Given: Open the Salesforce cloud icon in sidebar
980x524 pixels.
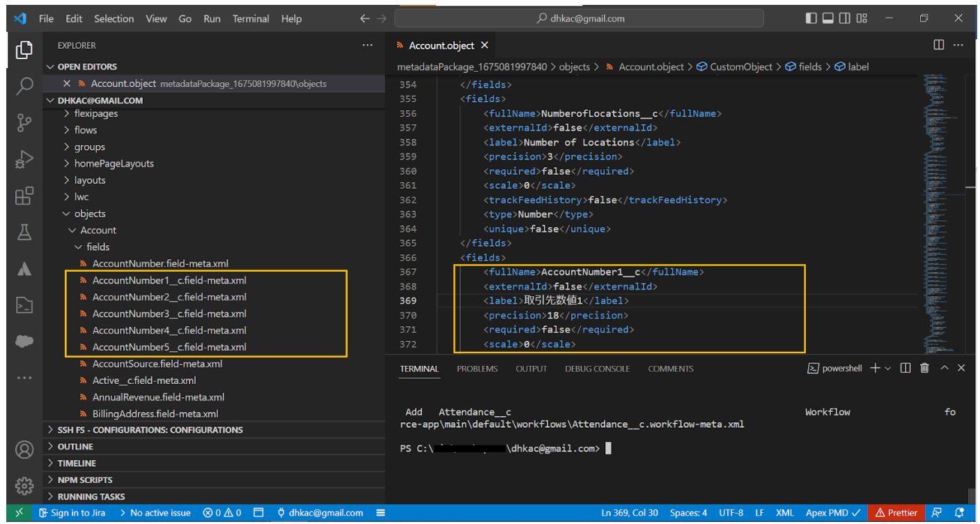Looking at the screenshot, I should click(x=24, y=341).
